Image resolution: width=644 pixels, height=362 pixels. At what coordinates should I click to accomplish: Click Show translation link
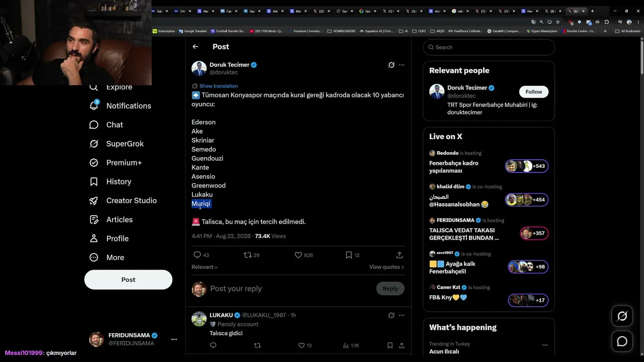click(218, 86)
